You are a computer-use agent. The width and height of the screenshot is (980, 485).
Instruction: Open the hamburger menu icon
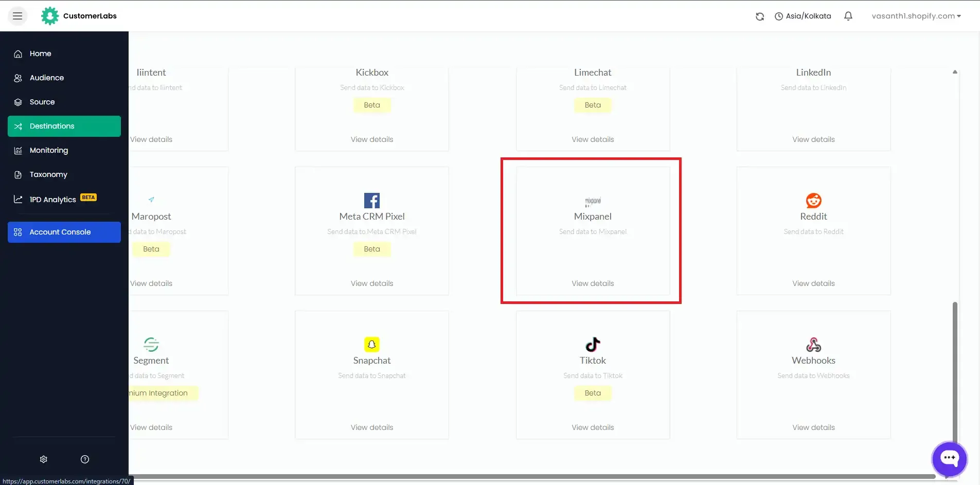tap(17, 16)
